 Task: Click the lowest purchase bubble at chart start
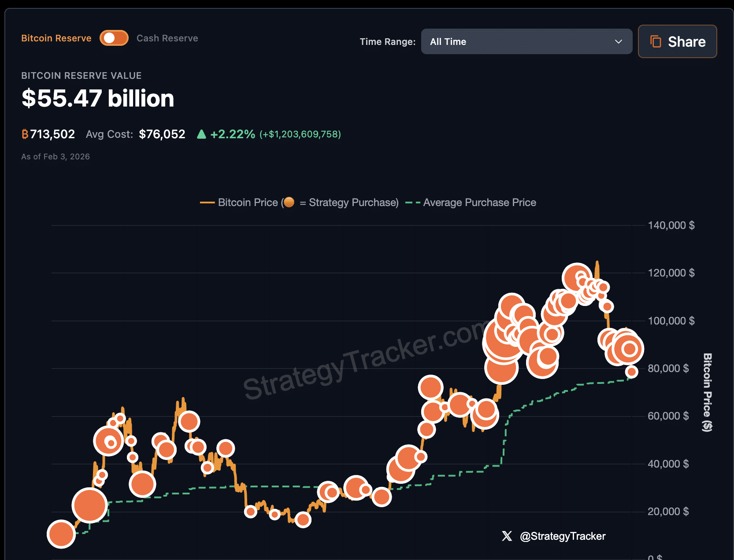click(x=61, y=534)
